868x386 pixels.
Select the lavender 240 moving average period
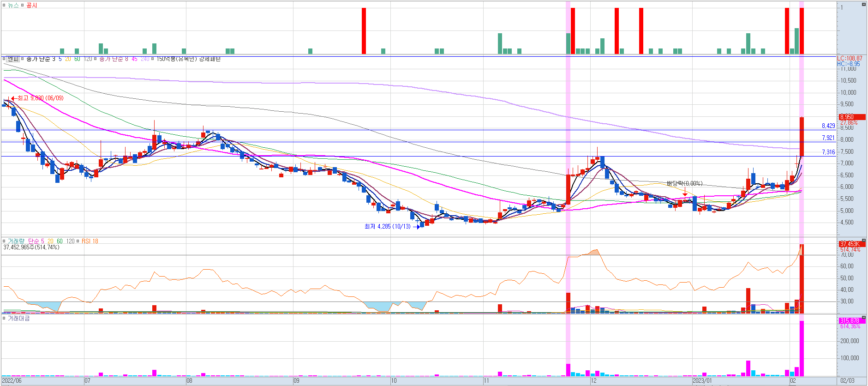coord(145,59)
